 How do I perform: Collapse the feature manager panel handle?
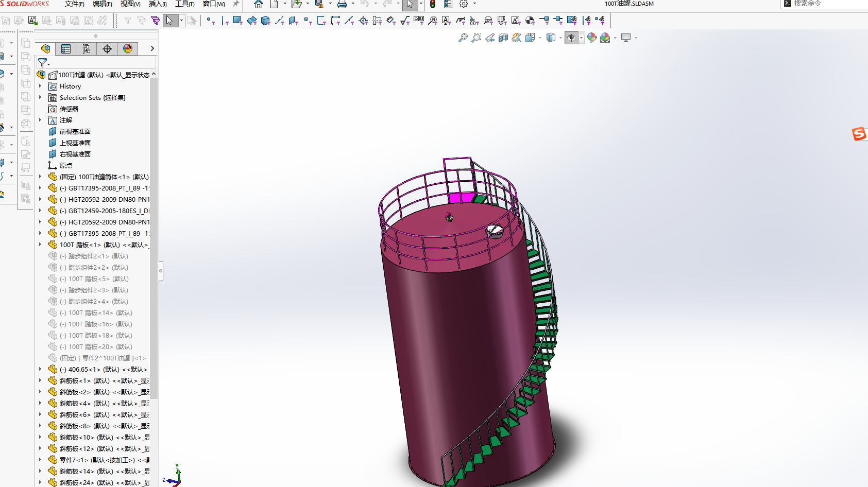161,270
